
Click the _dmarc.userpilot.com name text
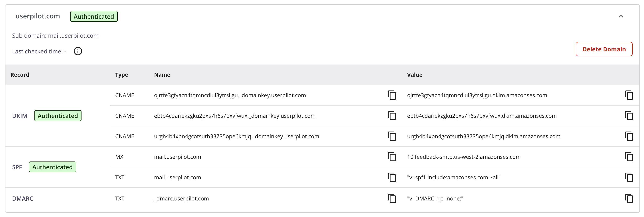point(181,199)
